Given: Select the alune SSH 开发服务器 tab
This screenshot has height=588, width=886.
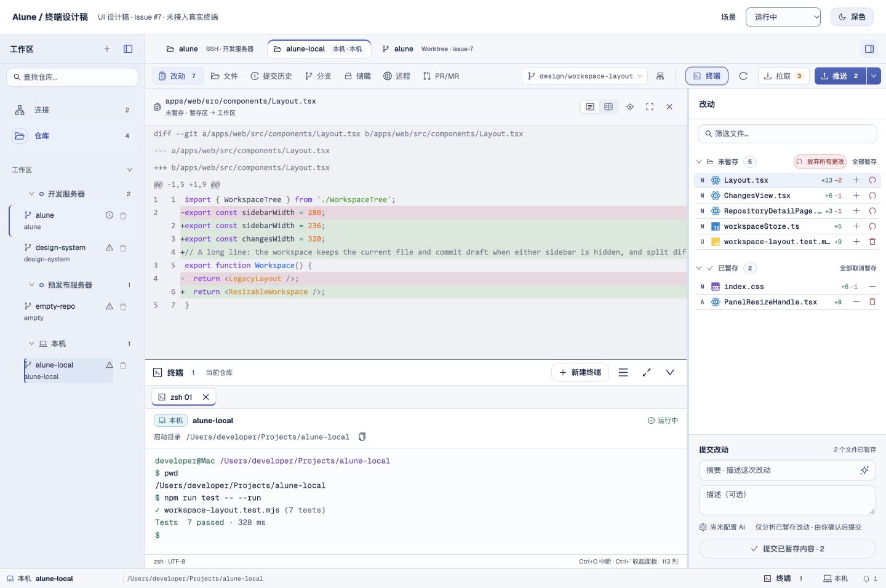Looking at the screenshot, I should coord(210,49).
